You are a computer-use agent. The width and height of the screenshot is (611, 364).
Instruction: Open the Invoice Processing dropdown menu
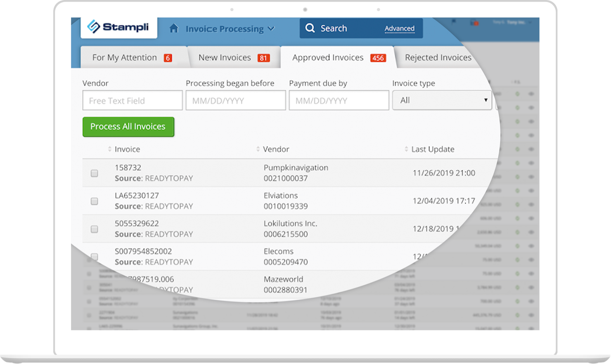pos(230,29)
